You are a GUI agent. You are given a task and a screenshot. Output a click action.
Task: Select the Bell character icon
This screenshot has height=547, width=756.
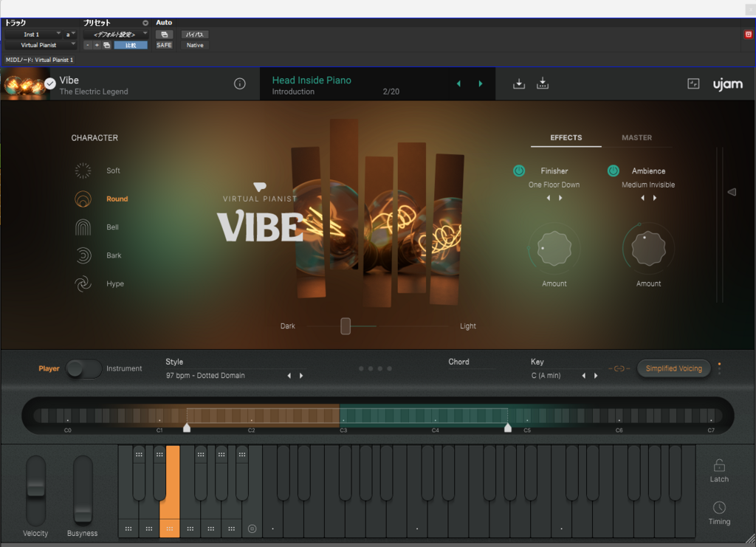point(83,227)
